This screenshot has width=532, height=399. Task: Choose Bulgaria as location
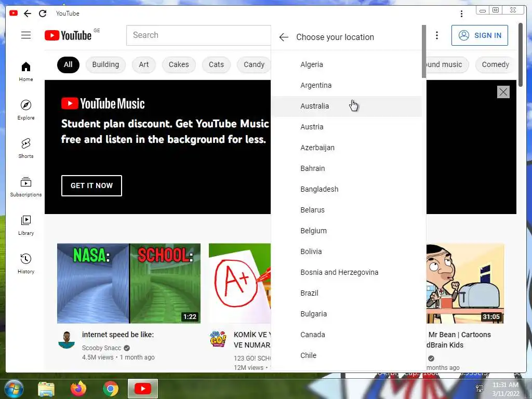tap(347, 314)
